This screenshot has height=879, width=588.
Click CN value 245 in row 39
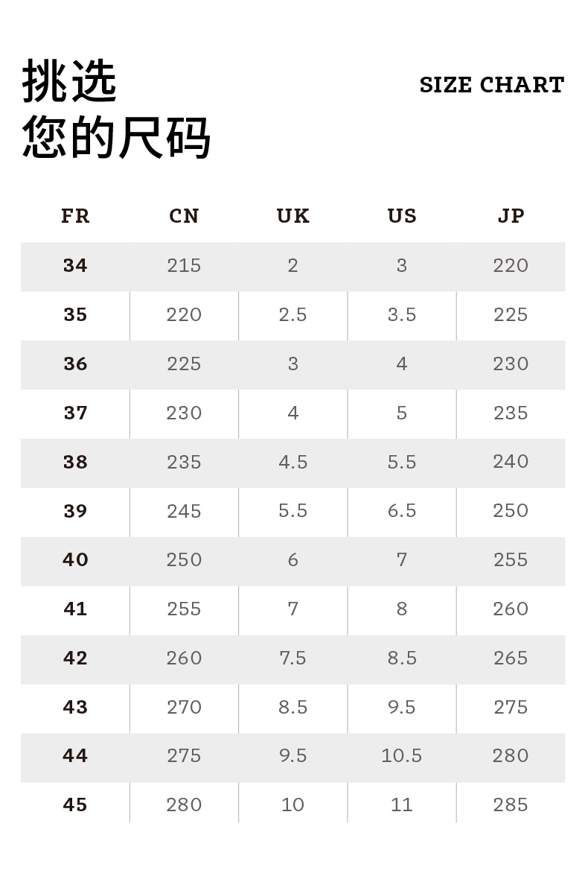[184, 512]
